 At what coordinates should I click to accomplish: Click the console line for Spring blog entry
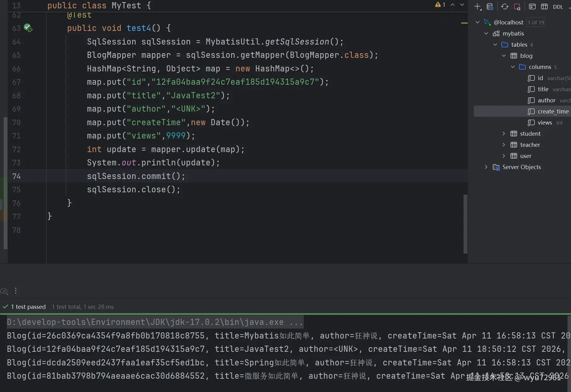pyautogui.click(x=288, y=362)
